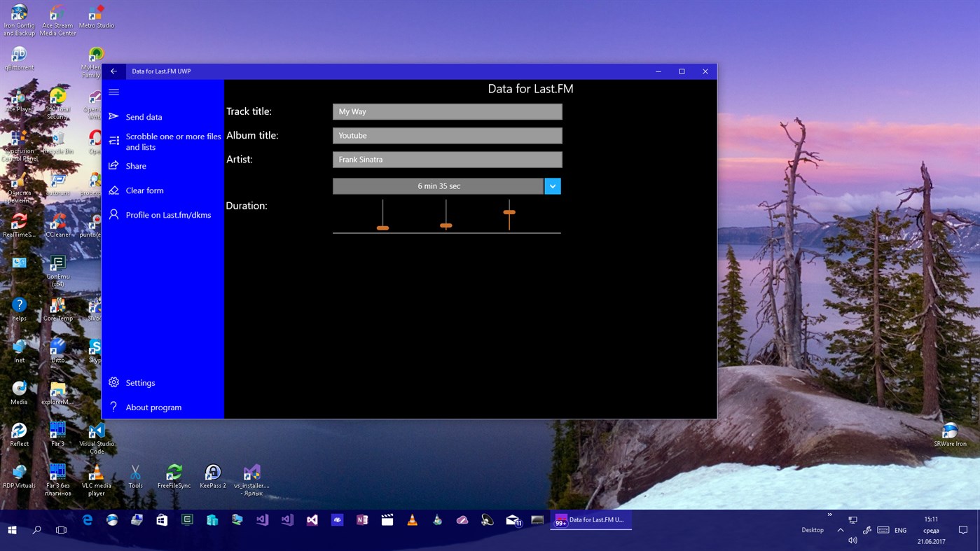Open Task View on the taskbar
Image resolution: width=980 pixels, height=551 pixels.
pos(62,530)
